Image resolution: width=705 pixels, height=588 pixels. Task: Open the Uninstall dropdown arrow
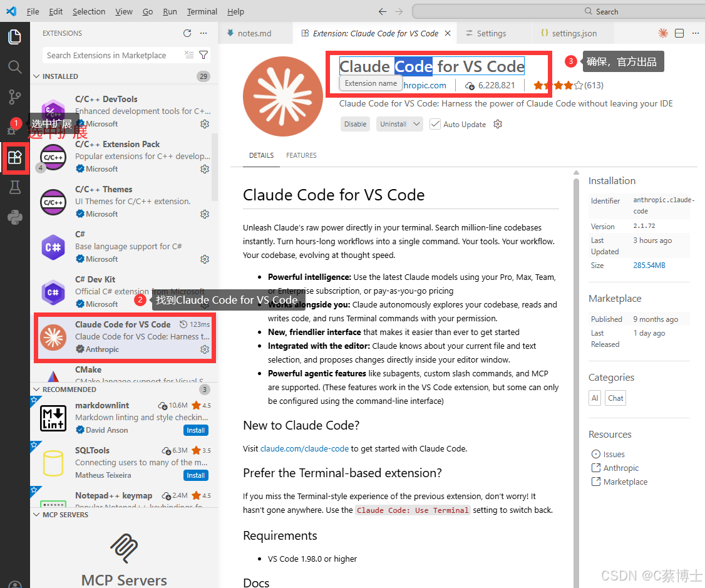[x=417, y=124]
